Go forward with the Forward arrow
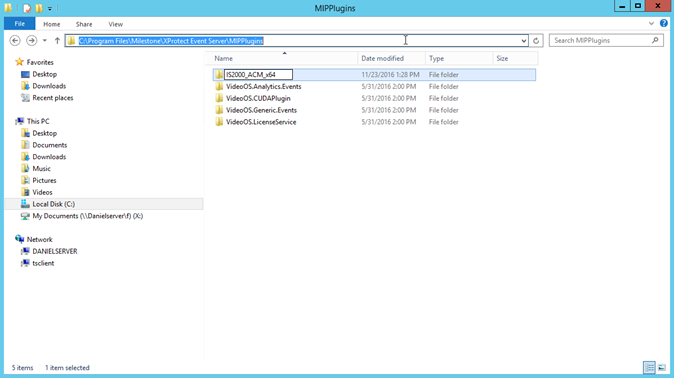Viewport: 674px width, 378px height. [x=31, y=40]
